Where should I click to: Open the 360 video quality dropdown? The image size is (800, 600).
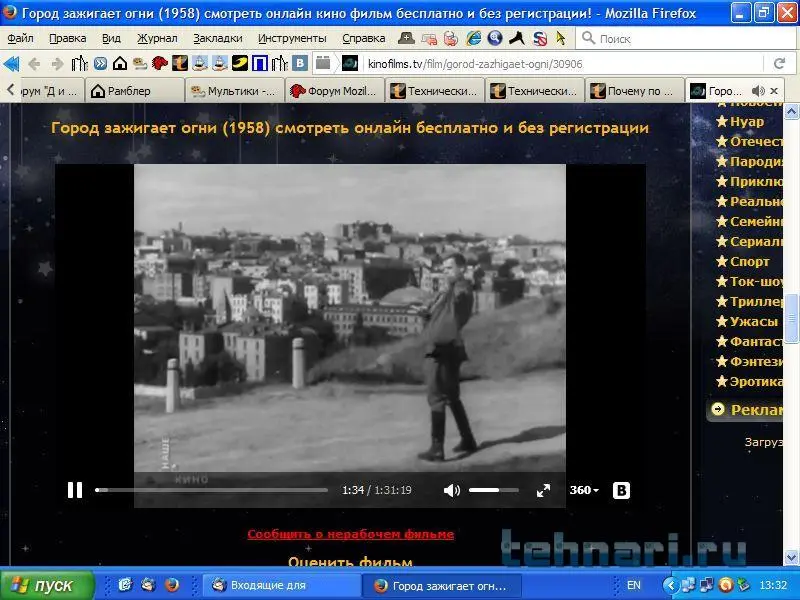point(584,490)
